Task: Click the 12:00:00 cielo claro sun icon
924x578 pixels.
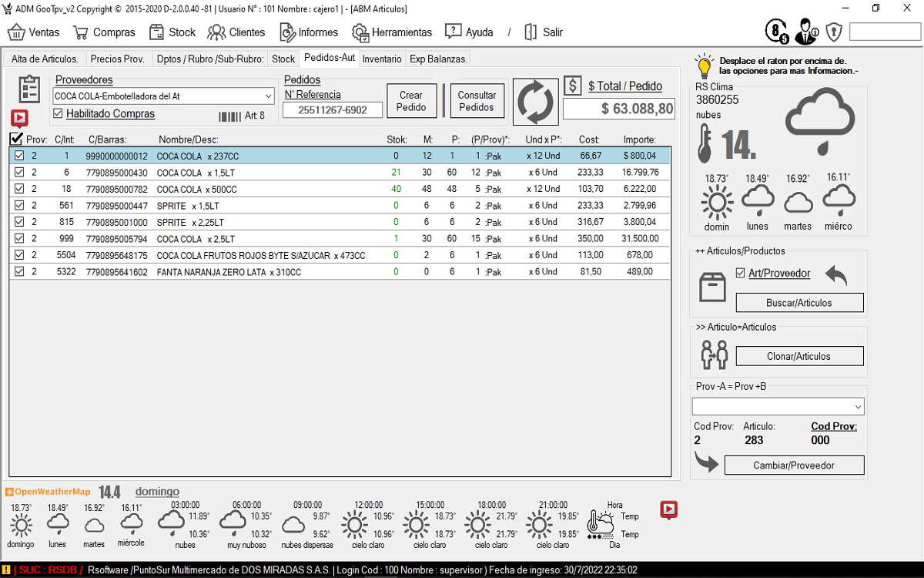Action: pyautogui.click(x=355, y=526)
